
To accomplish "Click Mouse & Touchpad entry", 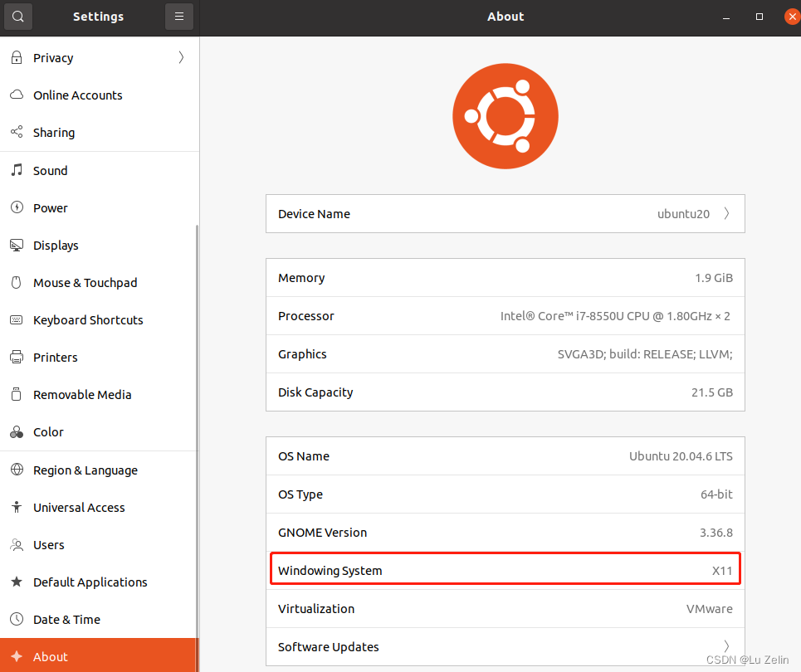I will (x=85, y=282).
